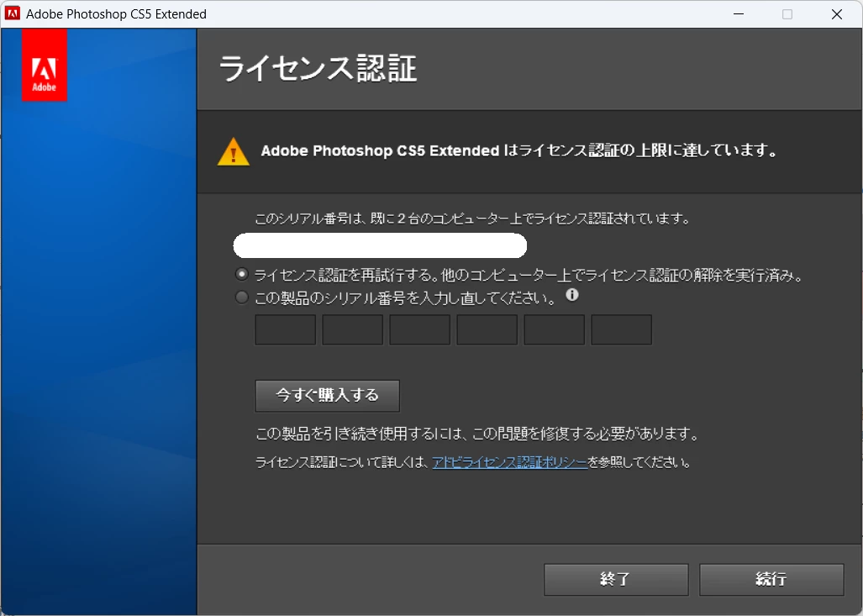Image resolution: width=863 pixels, height=616 pixels.
Task: Click the sixth serial number input box
Action: pos(621,329)
